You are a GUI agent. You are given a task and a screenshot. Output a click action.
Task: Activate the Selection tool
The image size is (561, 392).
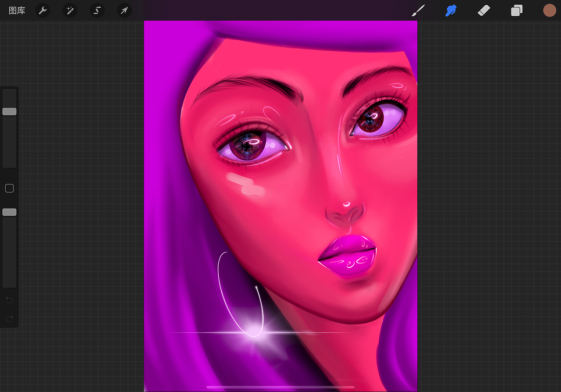pyautogui.click(x=97, y=11)
